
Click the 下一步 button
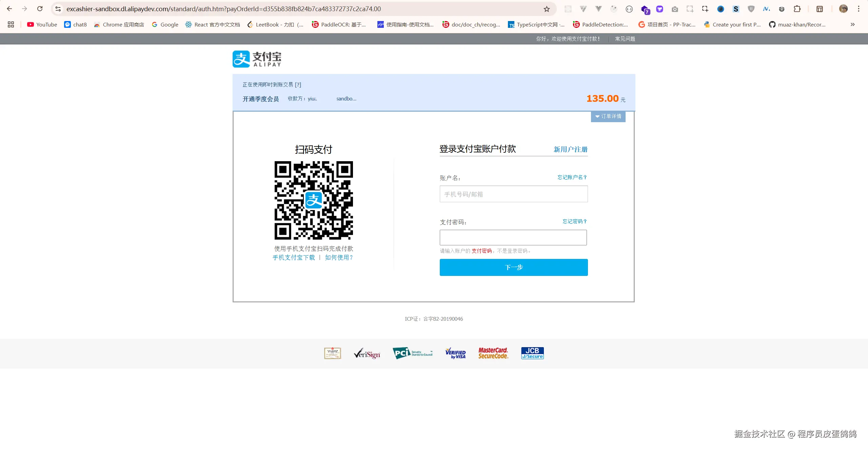tap(513, 267)
